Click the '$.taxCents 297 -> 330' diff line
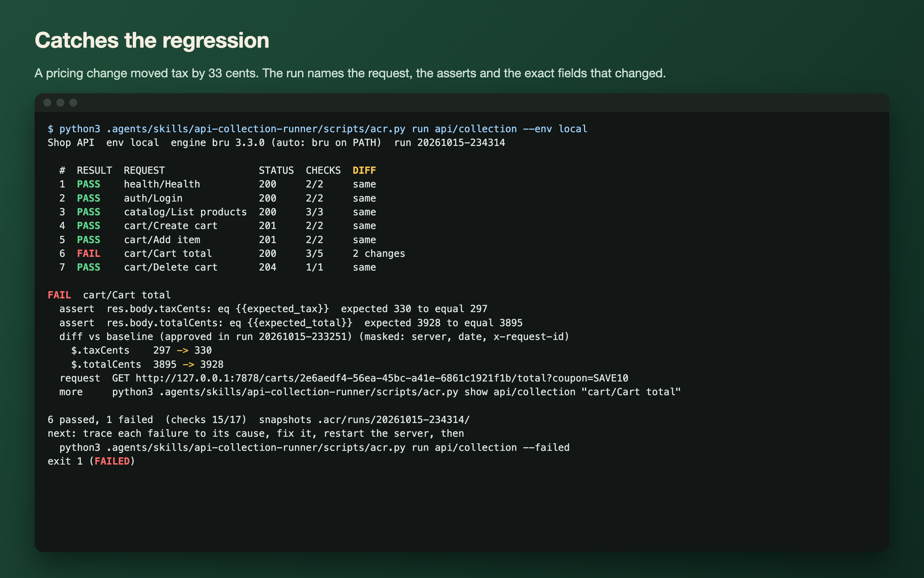This screenshot has width=924, height=578. (x=141, y=350)
